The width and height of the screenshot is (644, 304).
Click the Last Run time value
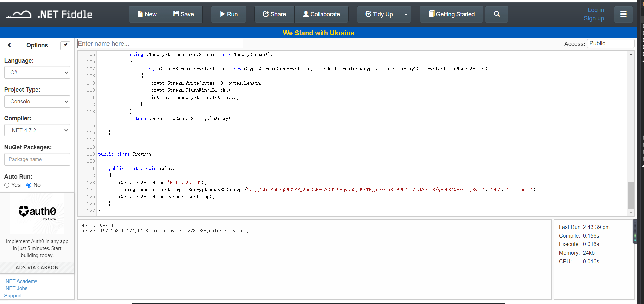click(596, 227)
